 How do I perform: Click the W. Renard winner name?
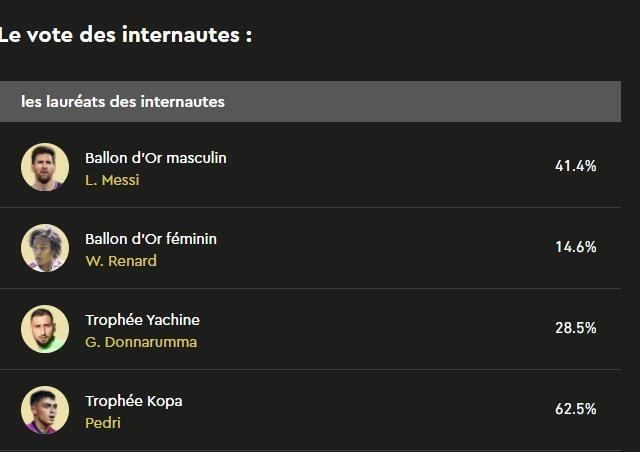coord(121,261)
